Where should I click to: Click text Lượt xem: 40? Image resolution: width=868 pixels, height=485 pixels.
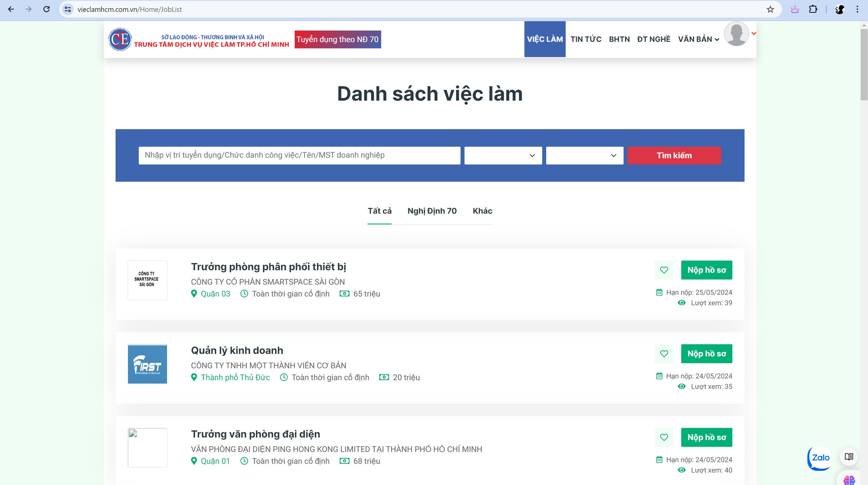(x=712, y=470)
